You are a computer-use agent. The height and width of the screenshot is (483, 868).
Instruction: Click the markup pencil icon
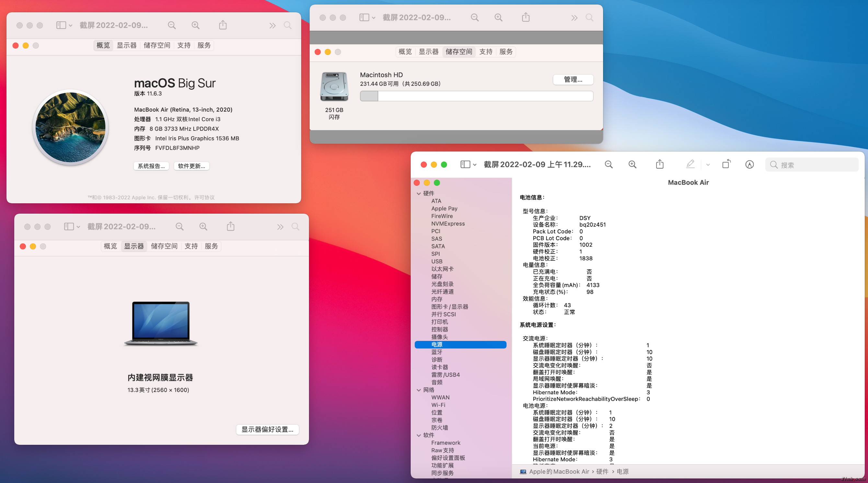[690, 164]
